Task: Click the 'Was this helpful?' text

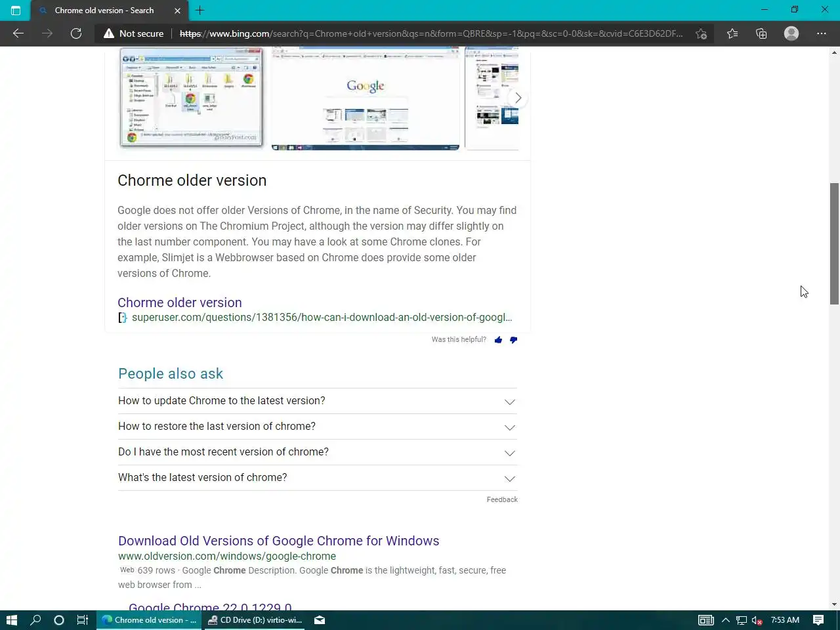Action: (x=459, y=340)
